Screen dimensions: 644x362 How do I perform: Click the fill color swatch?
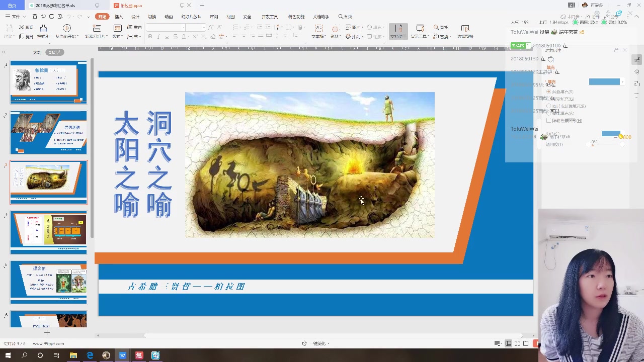click(x=604, y=82)
